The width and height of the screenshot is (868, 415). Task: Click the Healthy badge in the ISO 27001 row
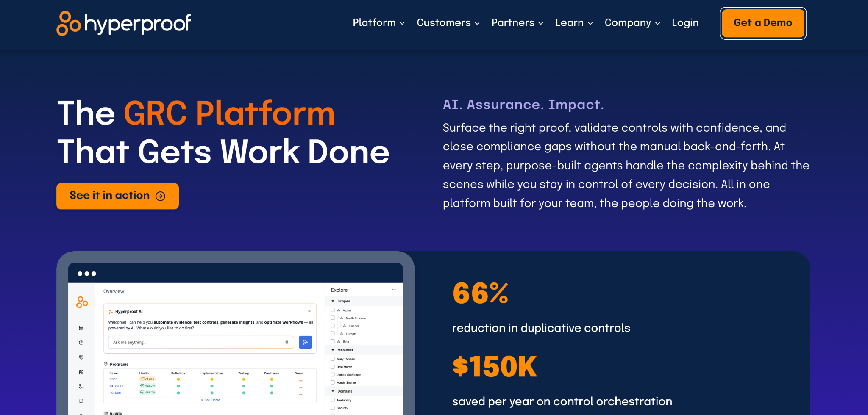pos(147,386)
